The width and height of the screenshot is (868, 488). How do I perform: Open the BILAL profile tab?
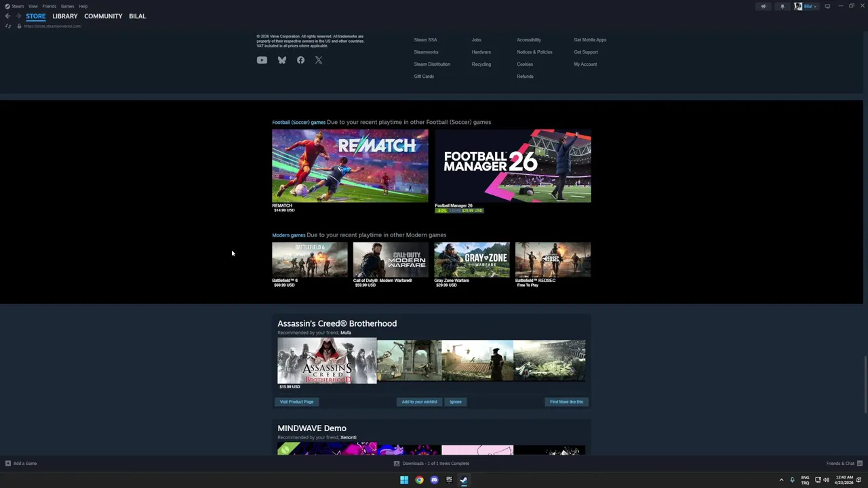coord(138,16)
